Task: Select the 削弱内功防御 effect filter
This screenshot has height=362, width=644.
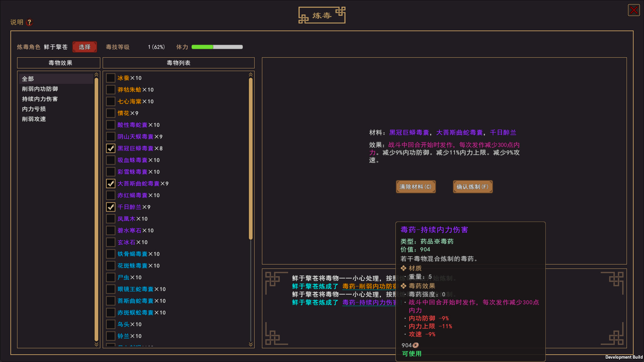Action: 40,89
